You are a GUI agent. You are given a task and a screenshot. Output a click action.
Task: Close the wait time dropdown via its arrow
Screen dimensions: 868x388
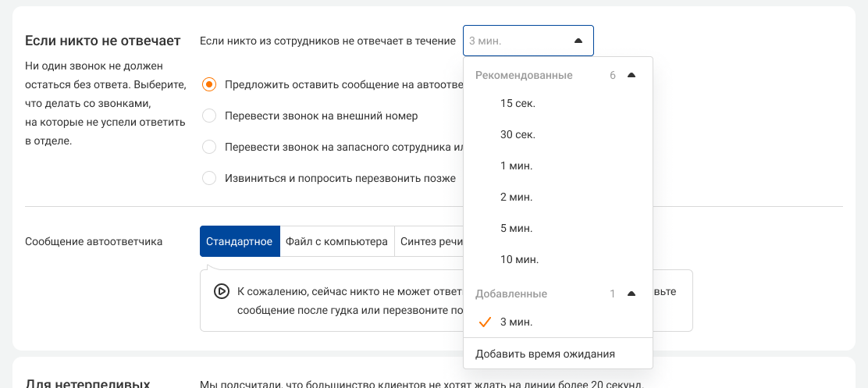(578, 41)
